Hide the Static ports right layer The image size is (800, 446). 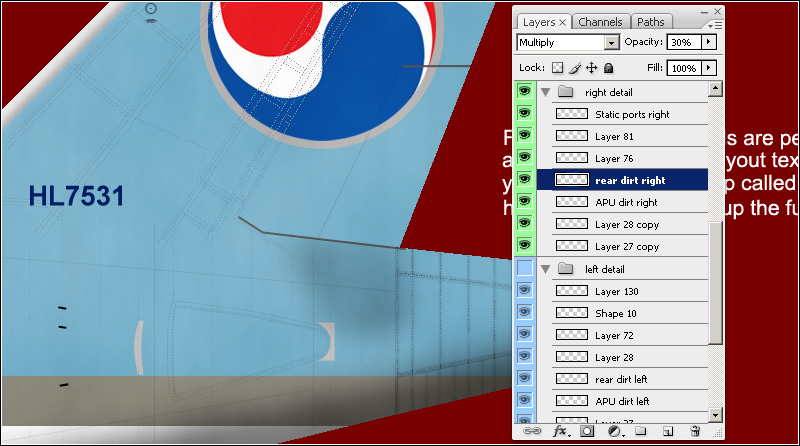524,113
